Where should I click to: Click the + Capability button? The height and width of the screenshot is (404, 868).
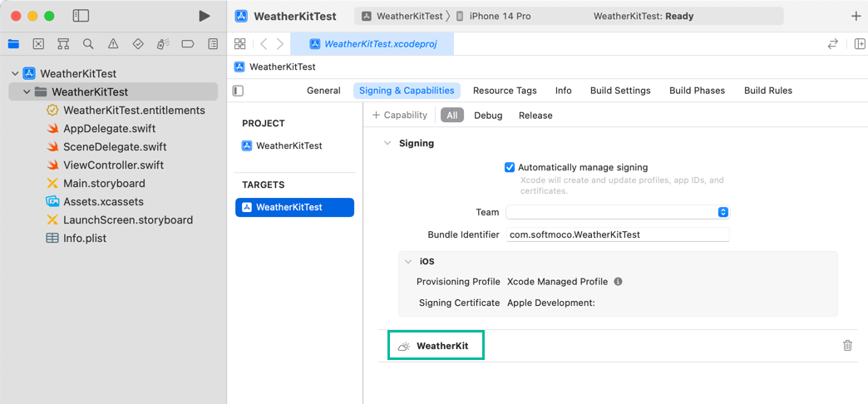coord(400,116)
